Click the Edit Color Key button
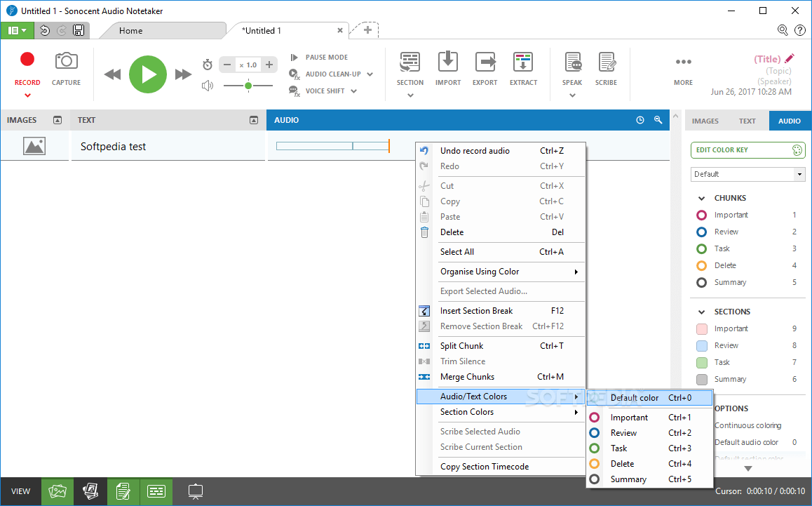Screen dimensions: 812x506 [747, 149]
